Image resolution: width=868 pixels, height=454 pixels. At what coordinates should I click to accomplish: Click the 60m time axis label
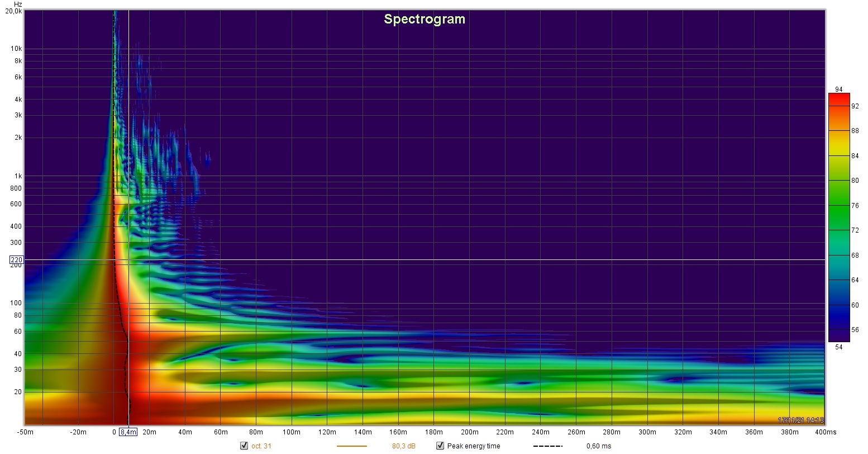(x=221, y=432)
